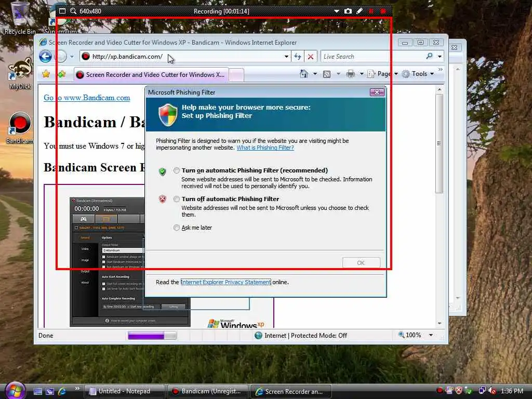Click the page loading progress bar
This screenshot has height=399, width=532.
[x=152, y=336]
